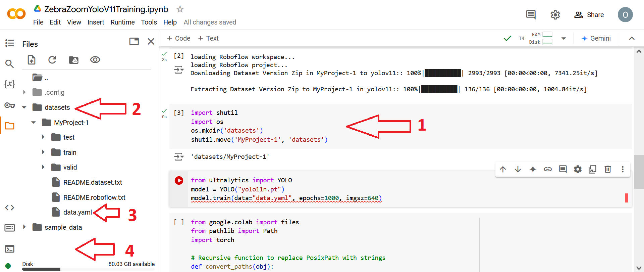This screenshot has height=272, width=644.
Task: Click the All changes saved link
Action: [210, 22]
